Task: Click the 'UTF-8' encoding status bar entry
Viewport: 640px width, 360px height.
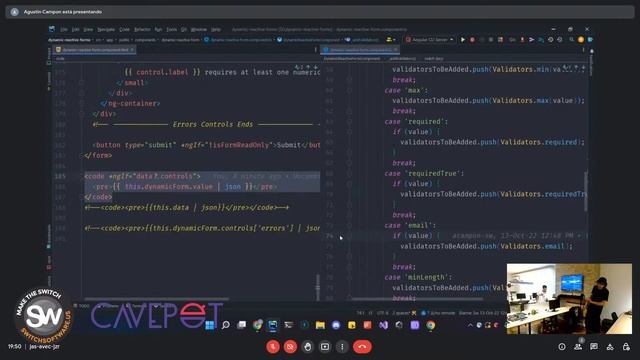Action: [x=382, y=313]
